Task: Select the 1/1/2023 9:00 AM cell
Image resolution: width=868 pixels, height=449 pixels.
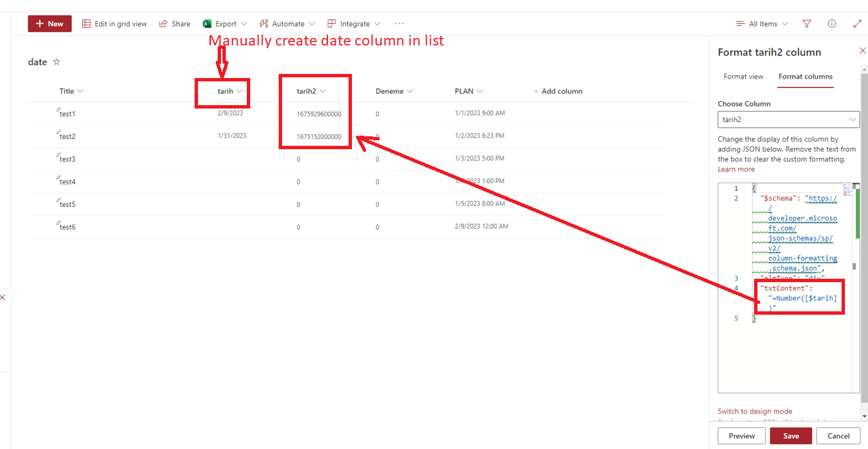Action: 479,113
